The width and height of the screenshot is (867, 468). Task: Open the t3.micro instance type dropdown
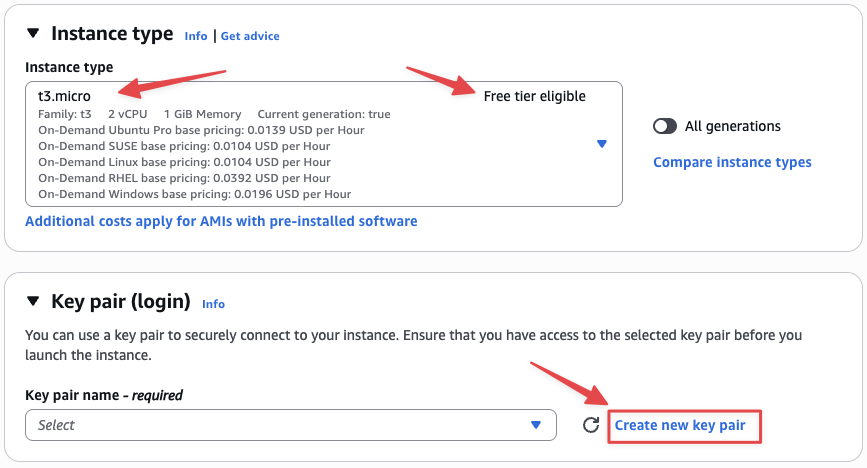click(x=323, y=144)
